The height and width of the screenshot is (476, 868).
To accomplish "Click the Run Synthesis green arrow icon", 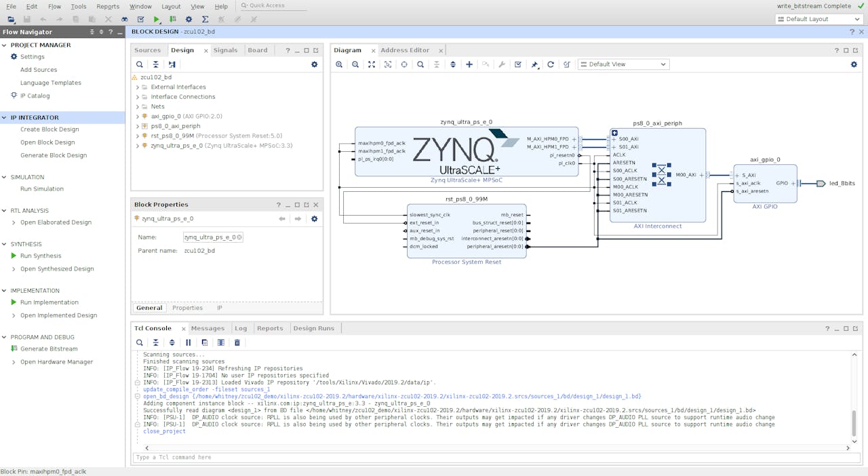I will [14, 256].
